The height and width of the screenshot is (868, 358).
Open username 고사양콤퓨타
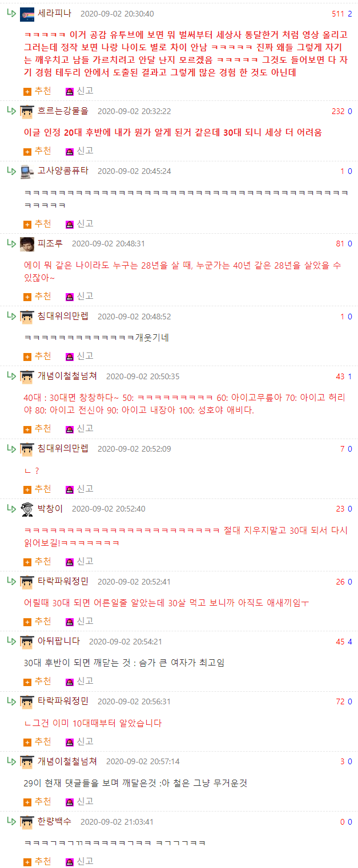point(63,171)
